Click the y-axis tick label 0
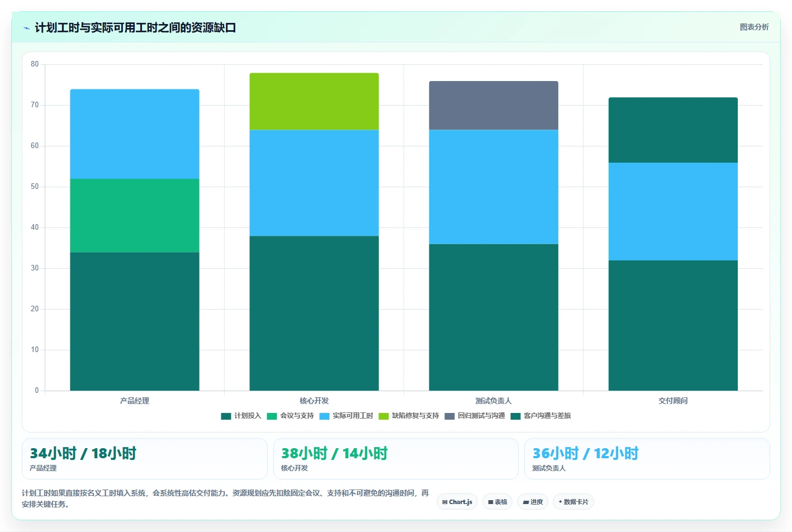Screen dimensions: 792x532 [x=37, y=391]
